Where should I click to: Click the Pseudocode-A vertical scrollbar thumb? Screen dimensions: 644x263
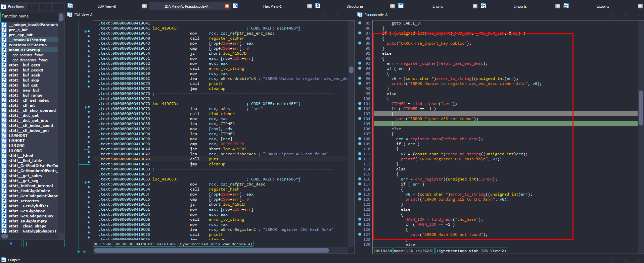click(641, 107)
